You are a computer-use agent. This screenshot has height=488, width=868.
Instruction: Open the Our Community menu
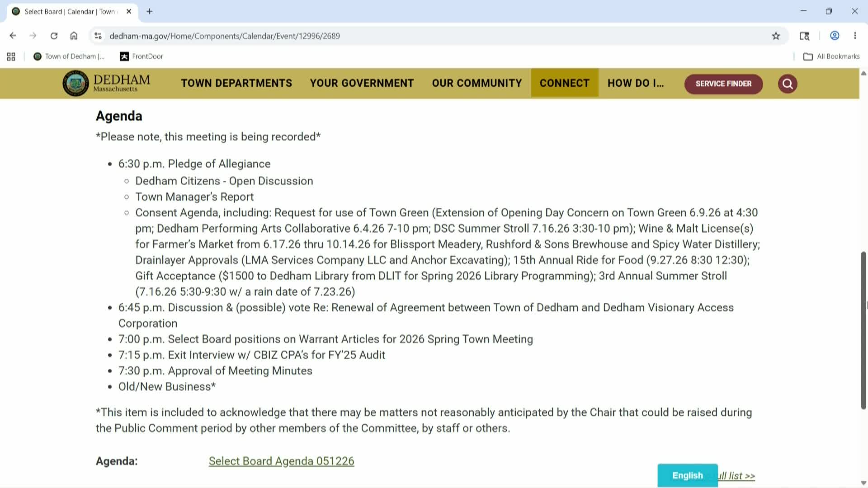coord(477,83)
